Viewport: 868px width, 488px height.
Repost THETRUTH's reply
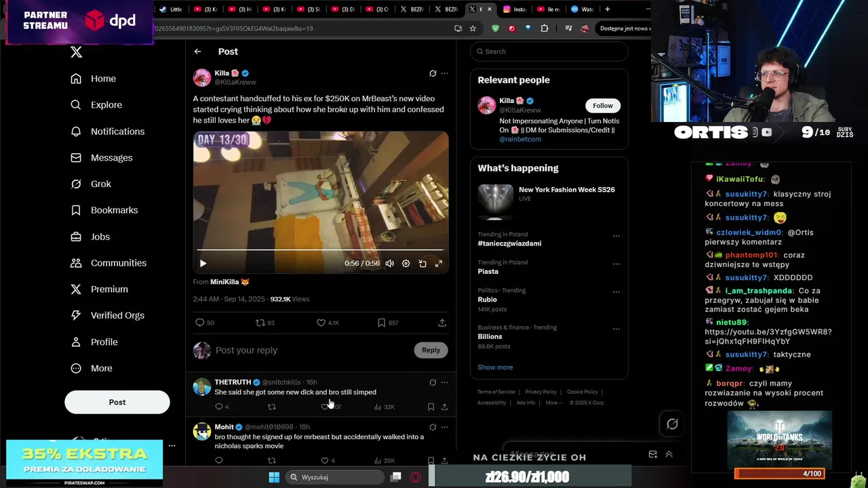pos(272,407)
